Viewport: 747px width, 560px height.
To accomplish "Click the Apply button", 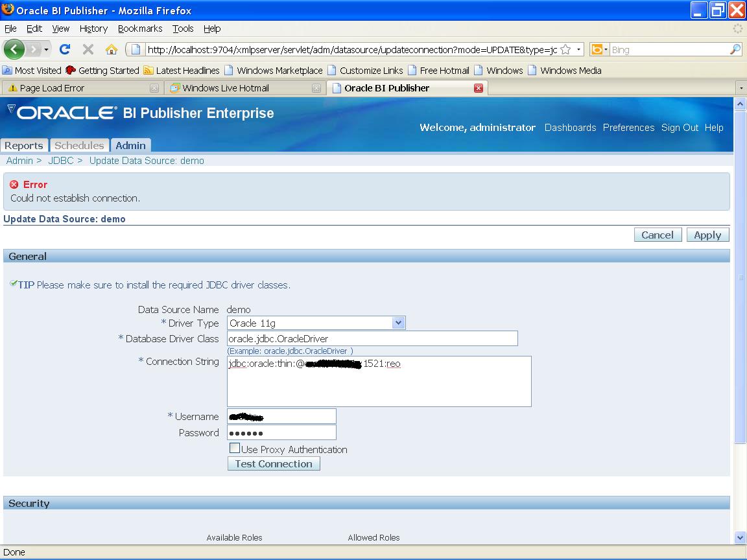I will pyautogui.click(x=707, y=235).
